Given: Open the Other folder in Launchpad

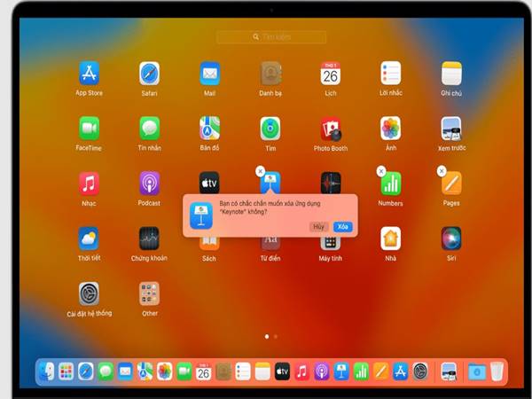Looking at the screenshot, I should point(149,293).
